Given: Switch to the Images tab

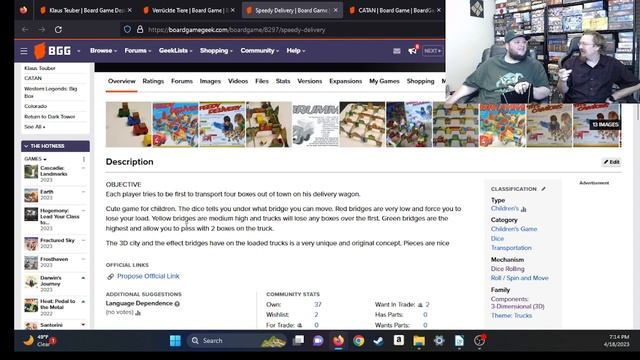Looking at the screenshot, I should (x=210, y=81).
